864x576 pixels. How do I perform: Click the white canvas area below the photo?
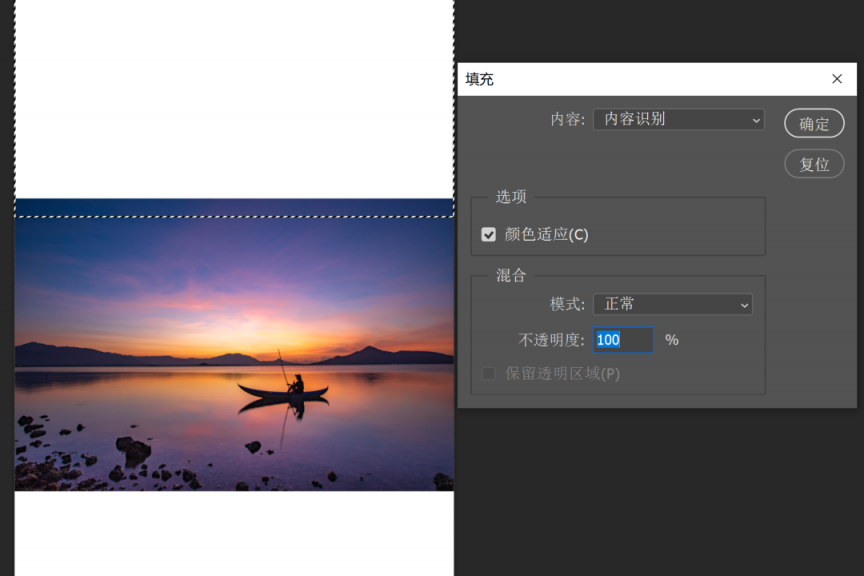point(234,533)
